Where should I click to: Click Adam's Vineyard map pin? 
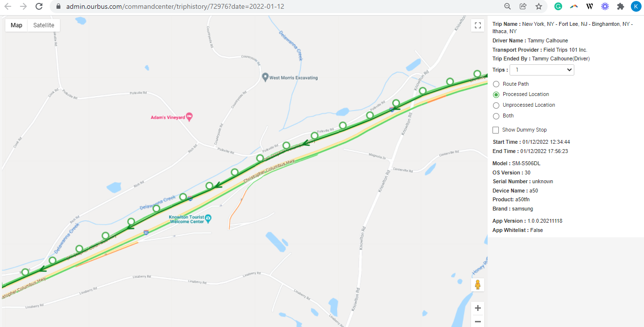189,116
